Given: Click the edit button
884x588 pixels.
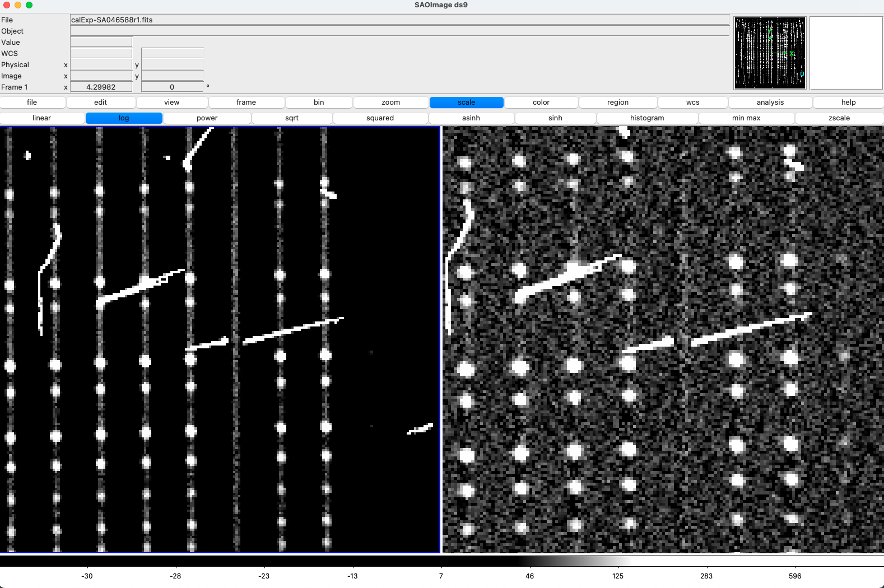Looking at the screenshot, I should pos(101,102).
